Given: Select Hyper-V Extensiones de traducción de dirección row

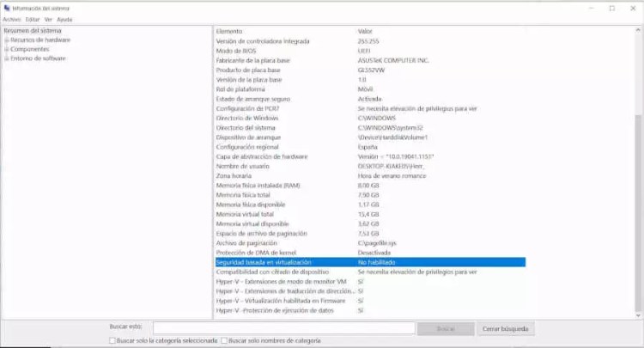Looking at the screenshot, I should click(370, 291).
